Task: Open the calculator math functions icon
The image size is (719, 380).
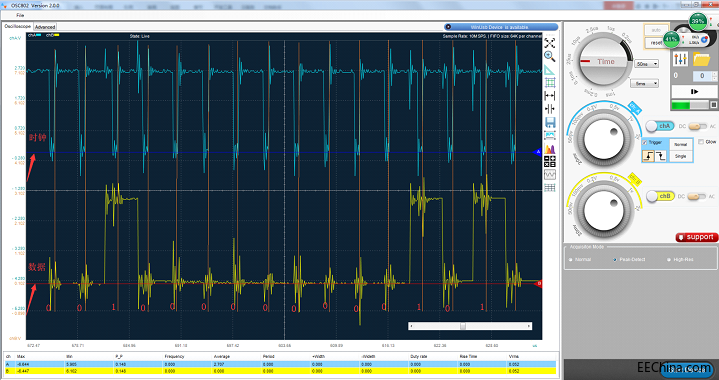Action: click(549, 161)
